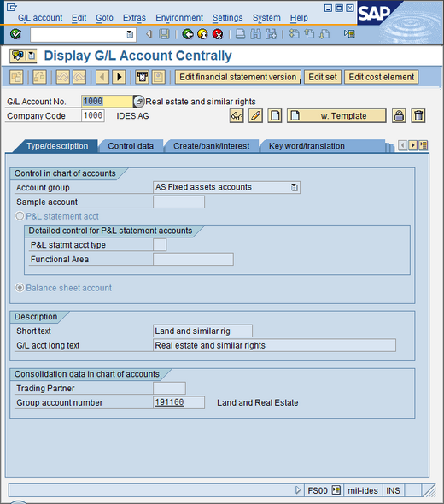This screenshot has width=444, height=504.
Task: Click the previous account left arrow button
Action: 102,77
